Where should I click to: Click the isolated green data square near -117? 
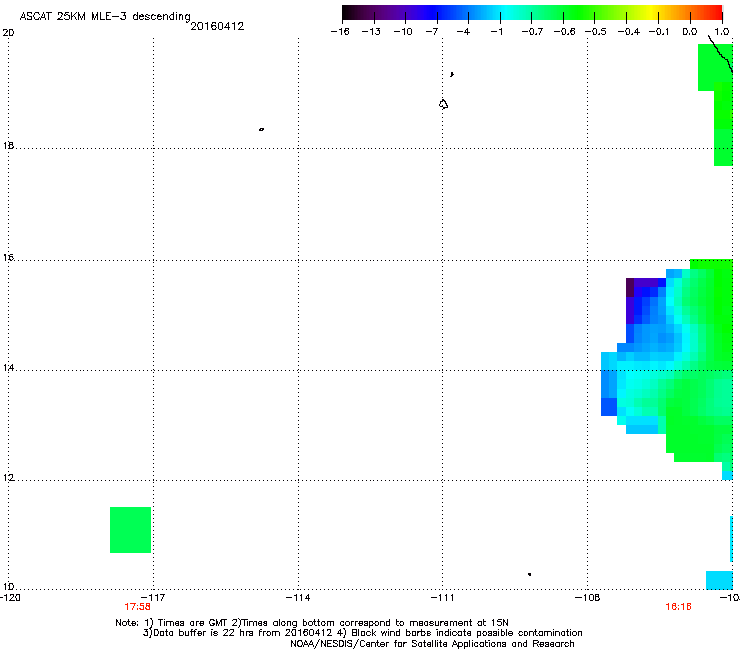click(130, 530)
